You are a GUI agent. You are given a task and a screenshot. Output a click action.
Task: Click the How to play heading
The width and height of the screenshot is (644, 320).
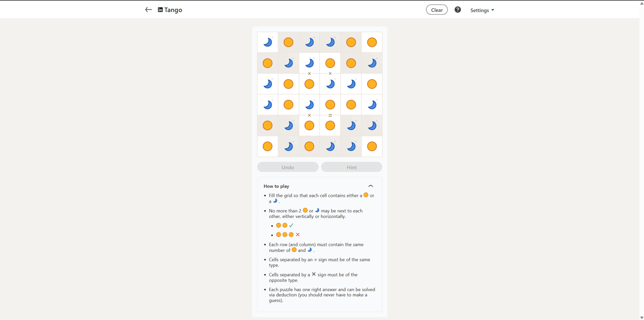(276, 186)
